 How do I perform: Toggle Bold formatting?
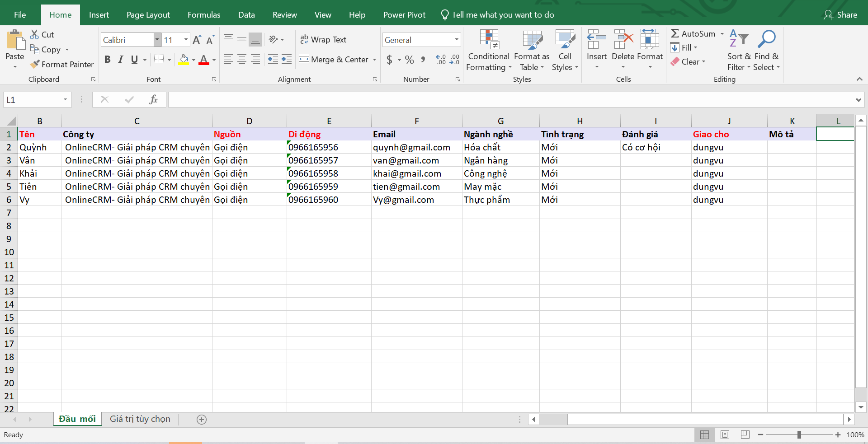pos(108,60)
